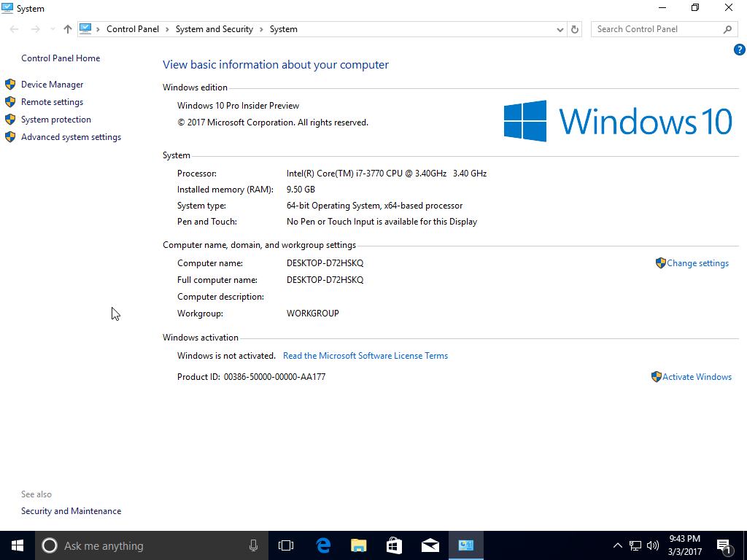Viewport: 747px width, 560px height.
Task: Open Remote settings link
Action: pos(52,102)
